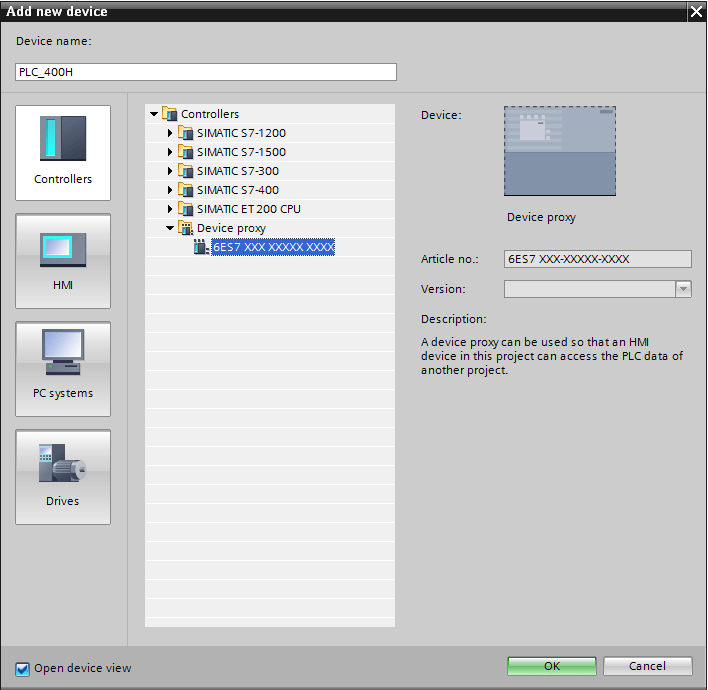Viewport: 708px width, 690px height.
Task: Open the Version dropdown list
Action: (x=683, y=289)
